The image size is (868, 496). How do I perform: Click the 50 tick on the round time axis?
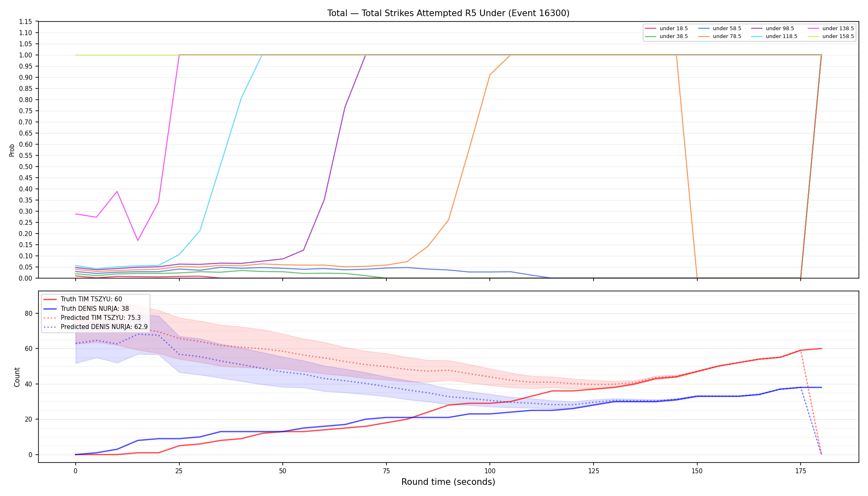click(283, 470)
